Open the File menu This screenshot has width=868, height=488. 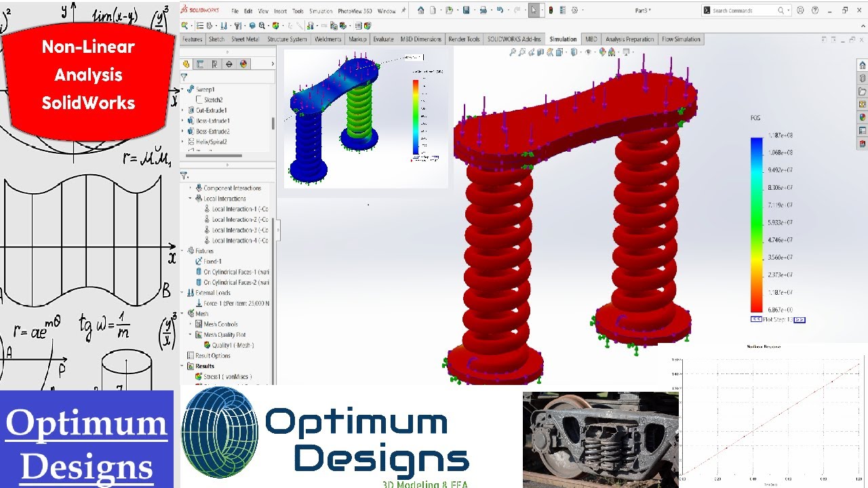coord(235,12)
